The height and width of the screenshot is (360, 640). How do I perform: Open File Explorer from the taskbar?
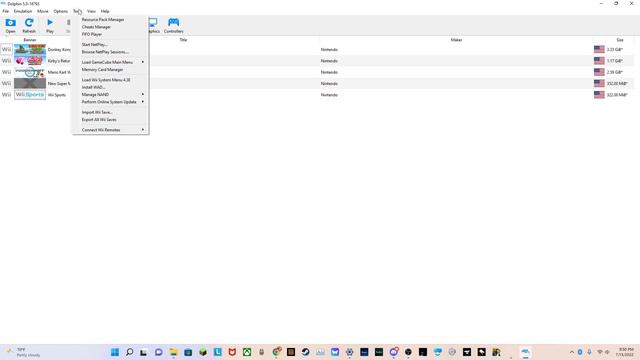173,352
